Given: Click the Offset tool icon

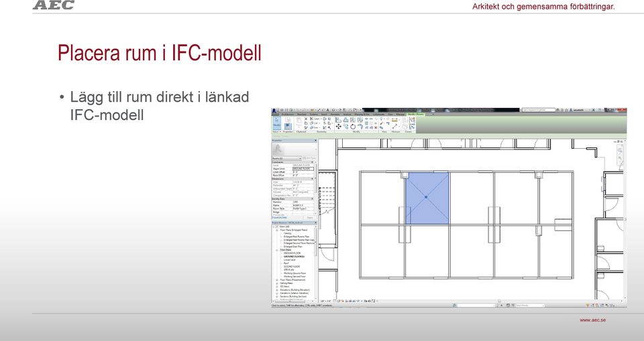Looking at the screenshot, I should pyautogui.click(x=345, y=120).
